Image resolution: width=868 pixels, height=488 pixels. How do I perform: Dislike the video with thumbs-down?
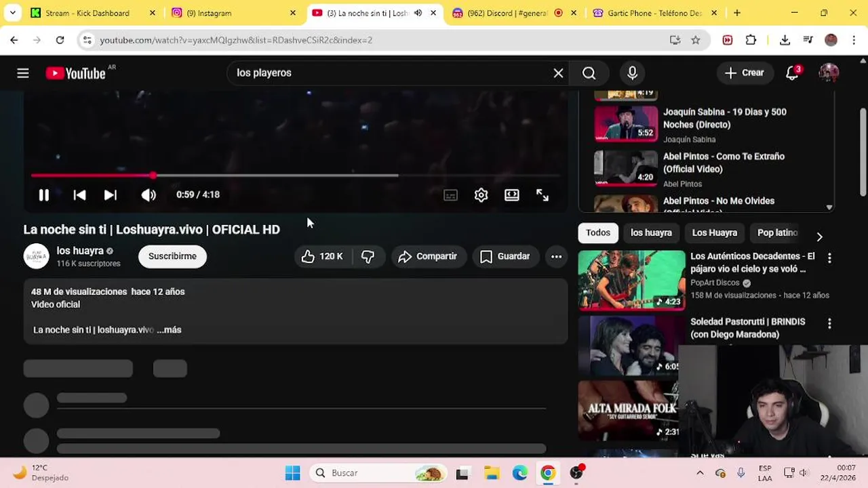pos(368,256)
